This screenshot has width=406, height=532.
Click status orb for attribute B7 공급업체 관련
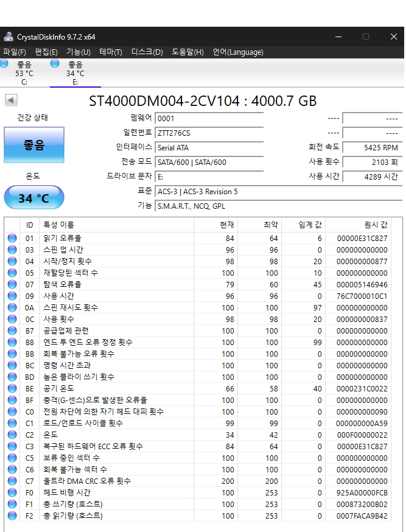(12, 331)
